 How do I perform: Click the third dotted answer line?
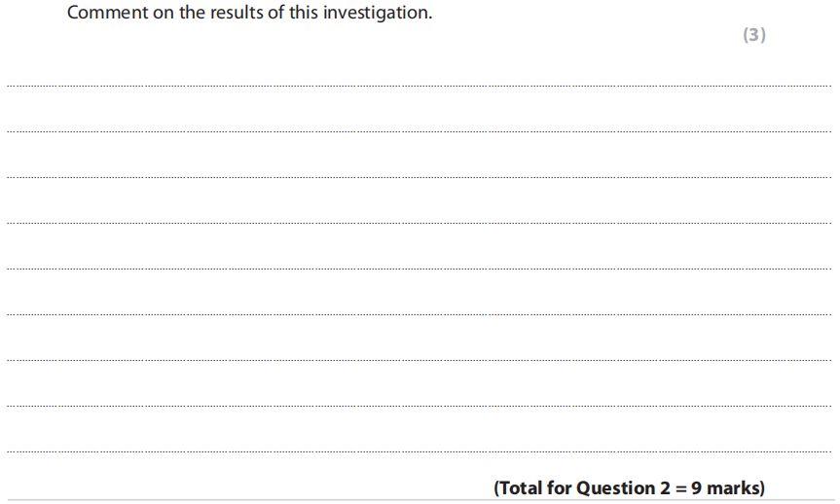coord(419,177)
